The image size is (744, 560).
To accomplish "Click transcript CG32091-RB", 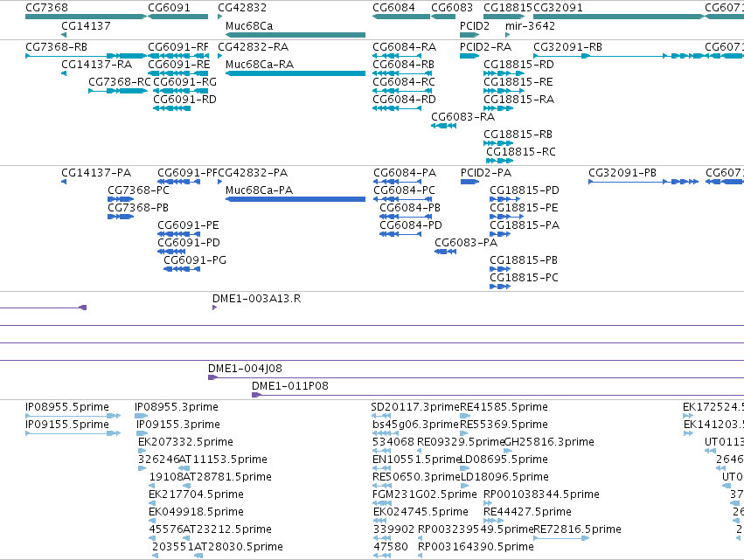I will [x=567, y=47].
